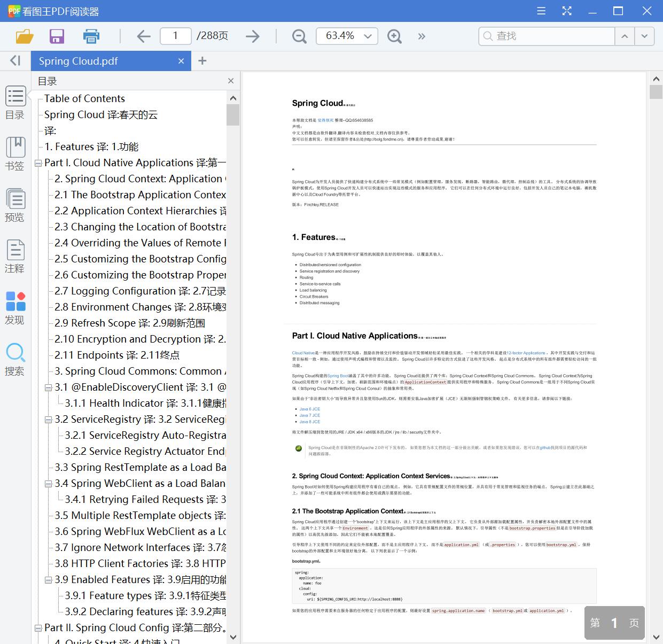Open the Java 6 JCE link
Screen dimensions: 663x644
[310, 409]
